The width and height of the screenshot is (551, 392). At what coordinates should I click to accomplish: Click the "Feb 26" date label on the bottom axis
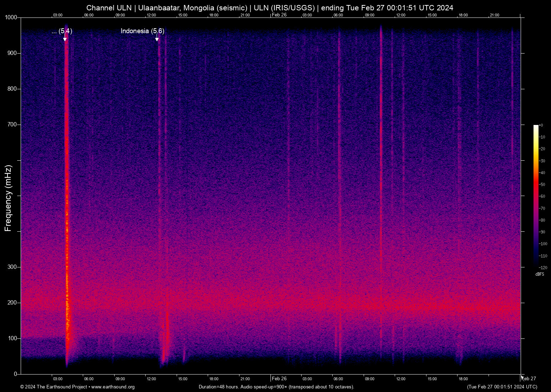tap(279, 378)
